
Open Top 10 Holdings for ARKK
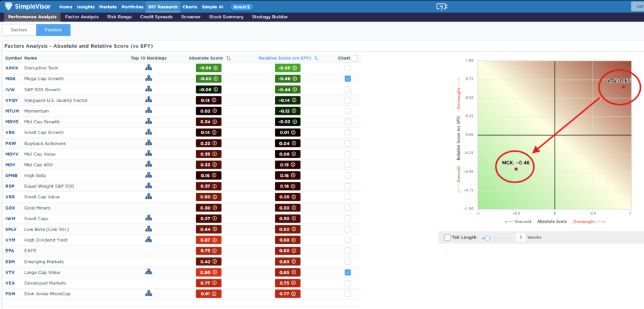[149, 67]
